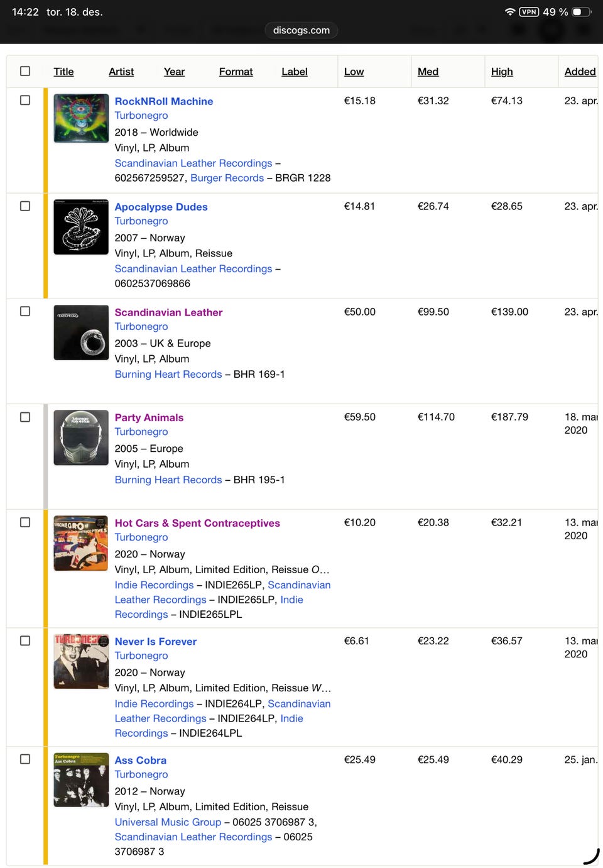Tap the discogs.com address bar
The height and width of the screenshot is (868, 603).
pyautogui.click(x=301, y=30)
